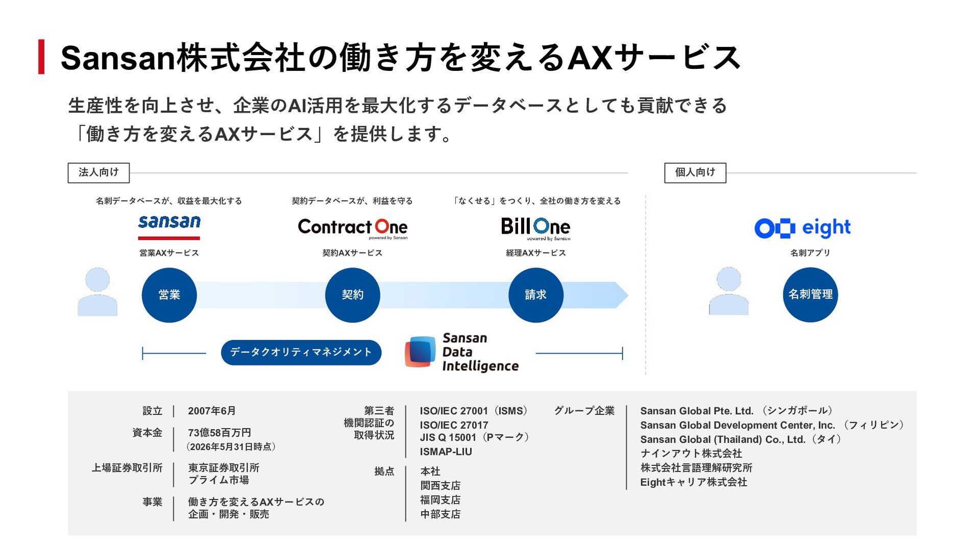Click ISMAP-LIU entry
Image resolution: width=980 pixels, height=552 pixels.
pos(446,452)
